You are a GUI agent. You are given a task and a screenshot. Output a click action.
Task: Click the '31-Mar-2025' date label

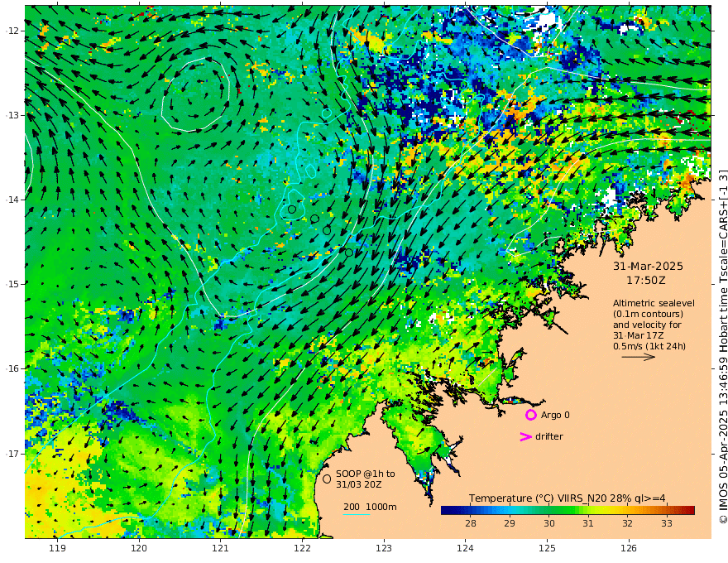point(648,266)
